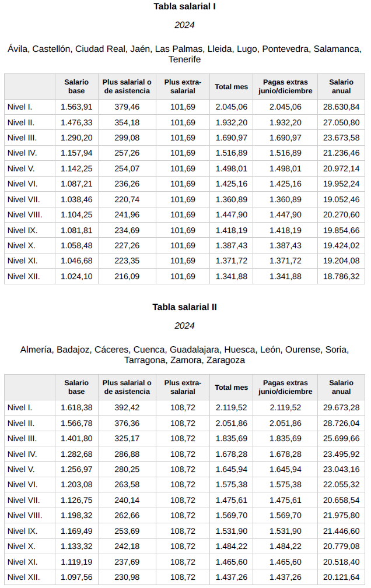Click "Salario anual" header in the first table
The image size is (371, 588).
pyautogui.click(x=341, y=87)
